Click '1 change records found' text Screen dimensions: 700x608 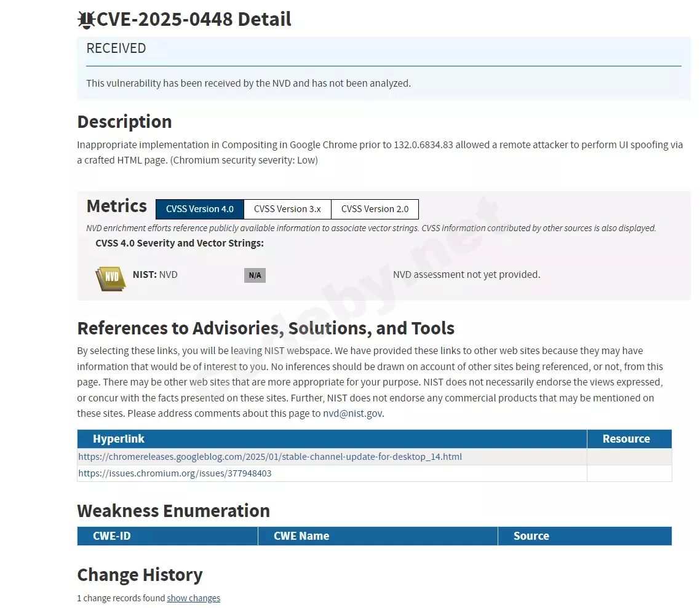point(121,598)
